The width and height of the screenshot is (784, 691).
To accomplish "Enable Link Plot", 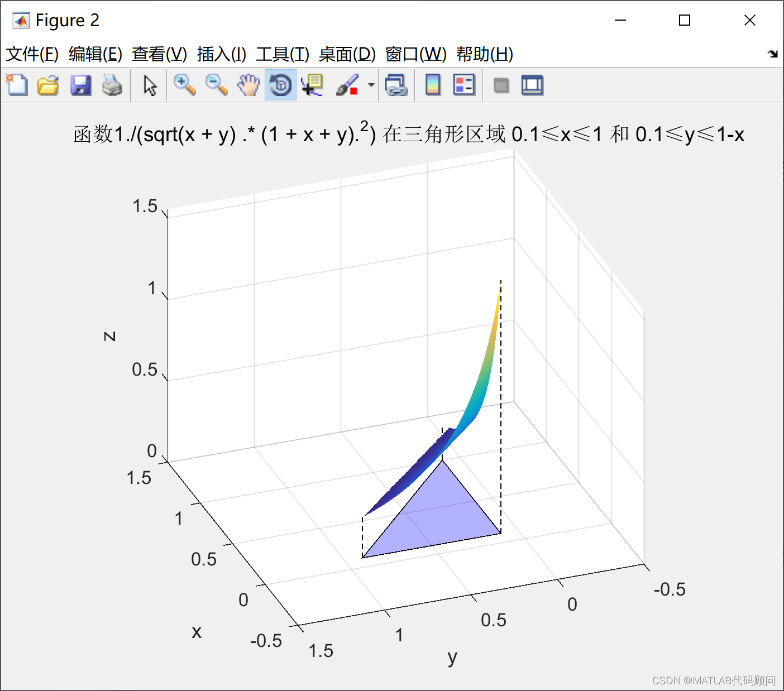I will click(x=396, y=85).
